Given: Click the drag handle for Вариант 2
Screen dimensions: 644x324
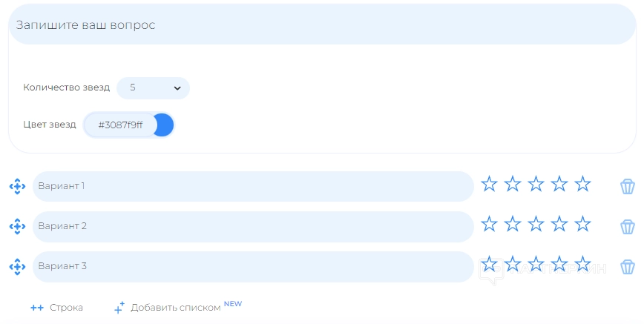Looking at the screenshot, I should 17,226.
